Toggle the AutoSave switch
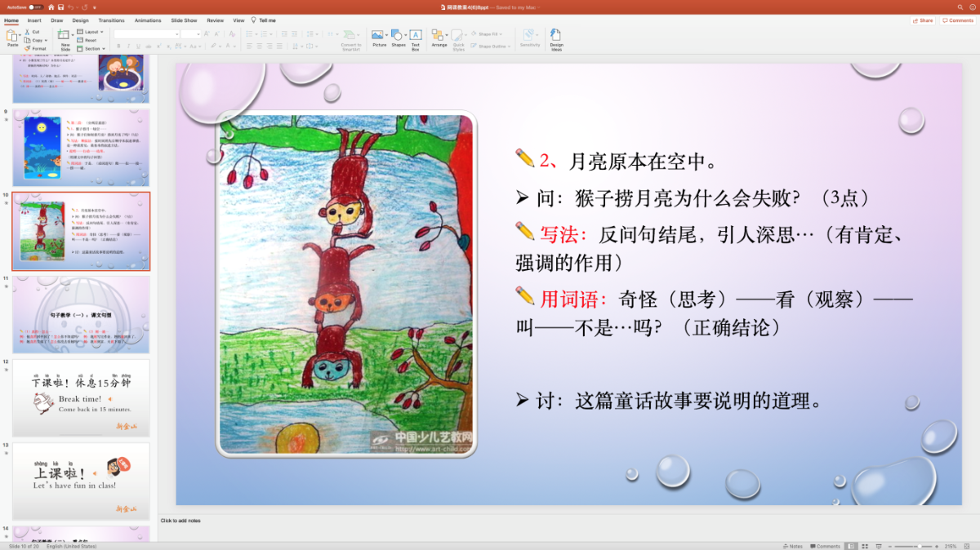The height and width of the screenshot is (550, 980). coord(34,7)
